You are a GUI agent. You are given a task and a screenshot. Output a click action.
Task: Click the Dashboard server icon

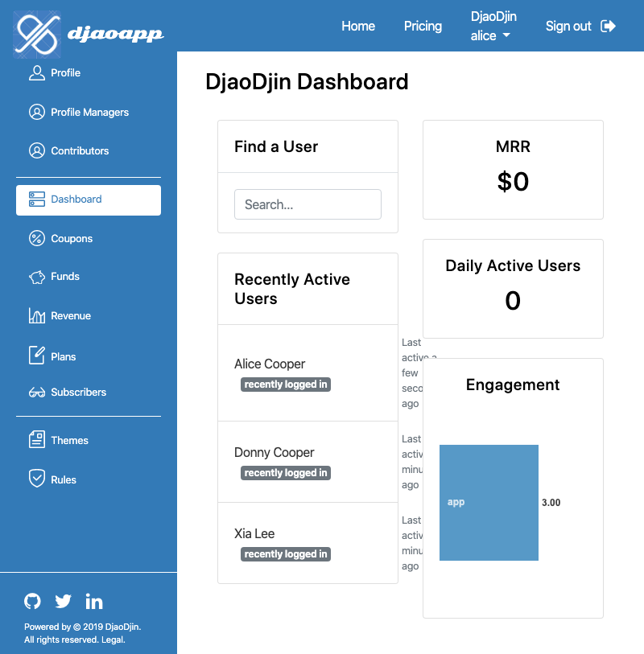[37, 199]
